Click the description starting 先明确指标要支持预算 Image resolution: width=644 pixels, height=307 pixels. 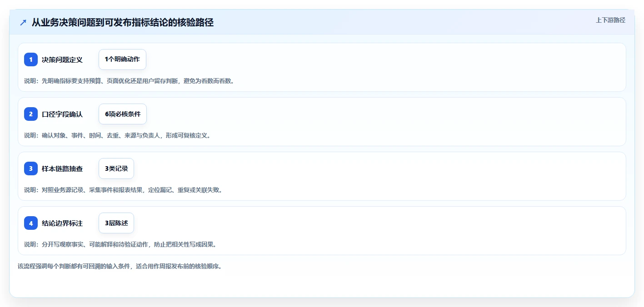point(129,81)
